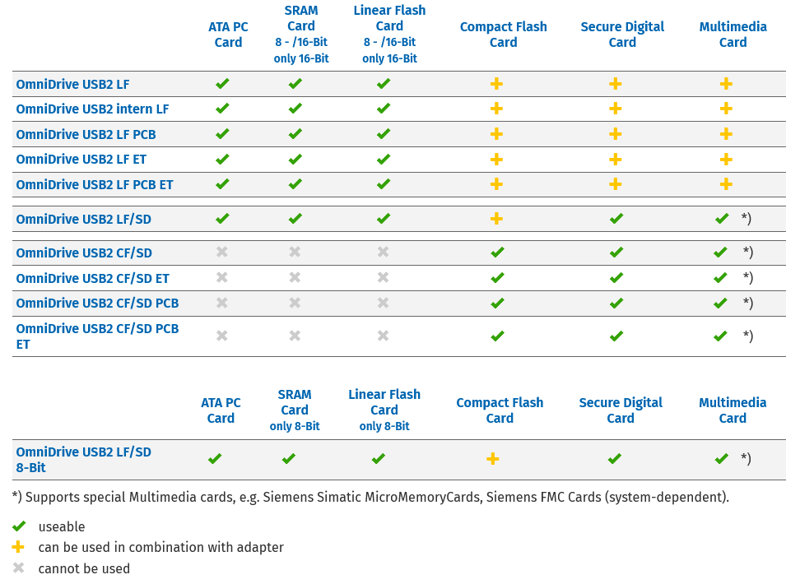Click the green useable legend checkmark
Screen dimensions: 800x584
point(19,526)
